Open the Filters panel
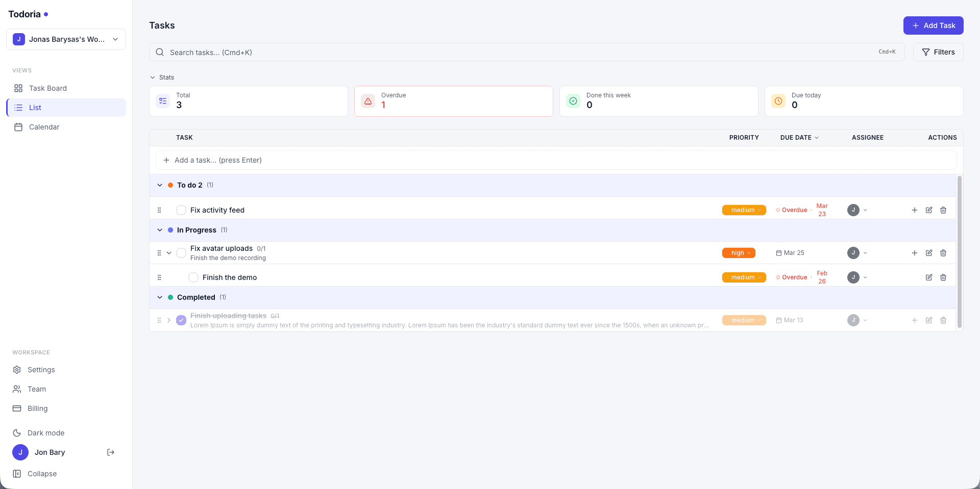Viewport: 980px width, 489px height. pyautogui.click(x=938, y=52)
